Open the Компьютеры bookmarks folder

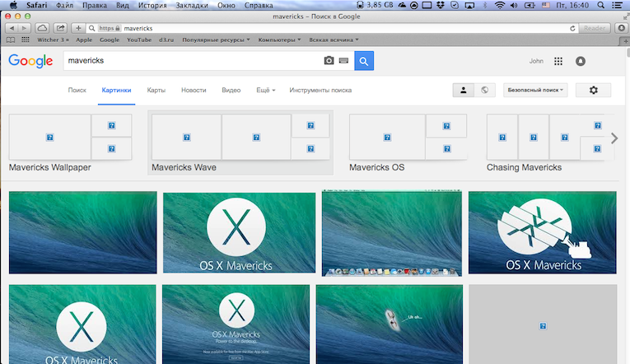(x=279, y=40)
